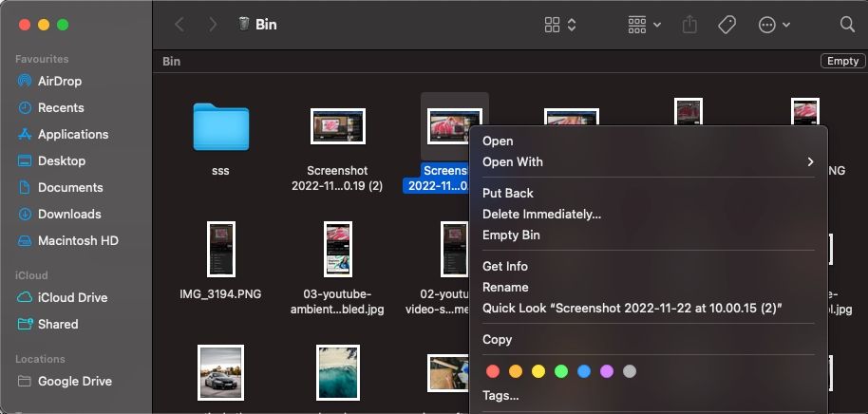This screenshot has width=868, height=414.
Task: Open the More actions ellipsis icon
Action: pyautogui.click(x=766, y=25)
